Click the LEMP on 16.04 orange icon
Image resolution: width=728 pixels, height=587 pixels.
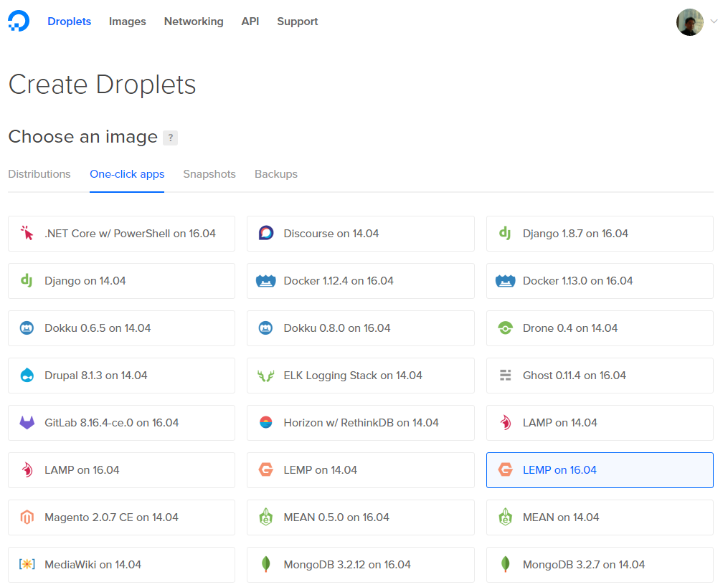click(505, 469)
